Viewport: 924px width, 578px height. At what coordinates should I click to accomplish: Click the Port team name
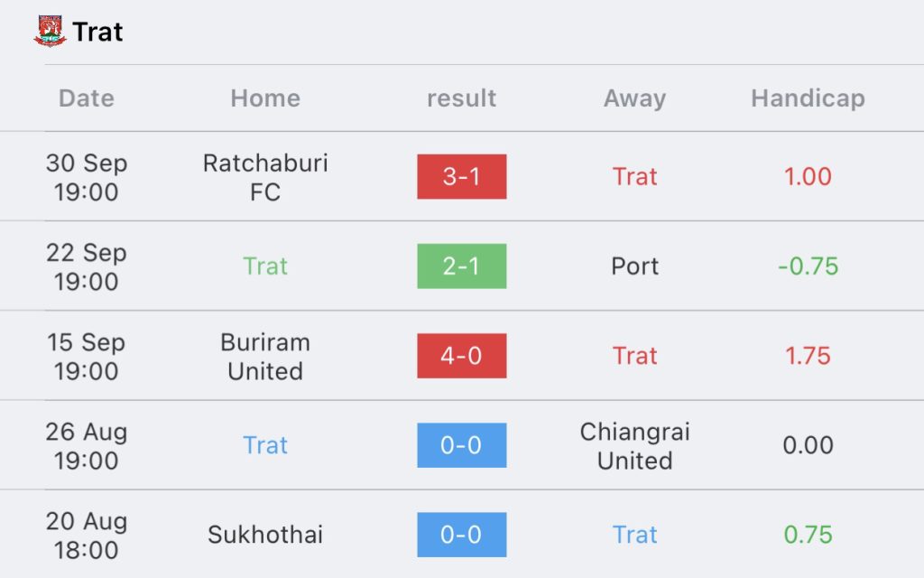[634, 266]
